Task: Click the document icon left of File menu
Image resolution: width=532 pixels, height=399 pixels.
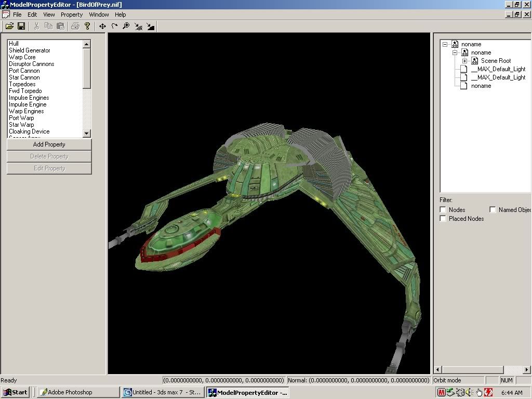Action: click(x=6, y=14)
